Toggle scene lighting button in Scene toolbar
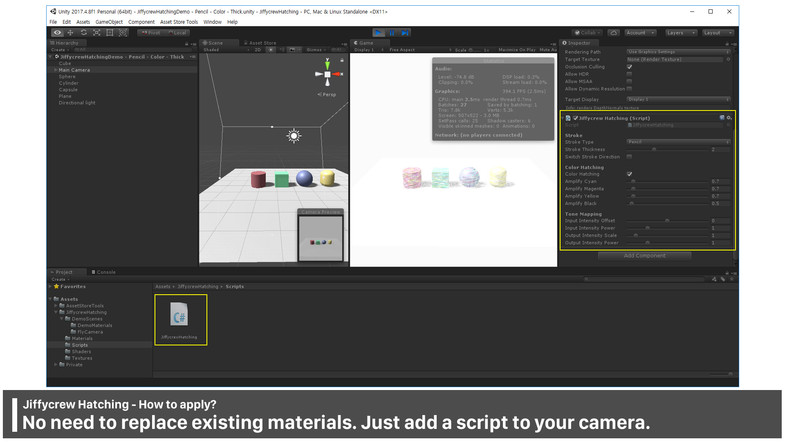 coord(271,50)
